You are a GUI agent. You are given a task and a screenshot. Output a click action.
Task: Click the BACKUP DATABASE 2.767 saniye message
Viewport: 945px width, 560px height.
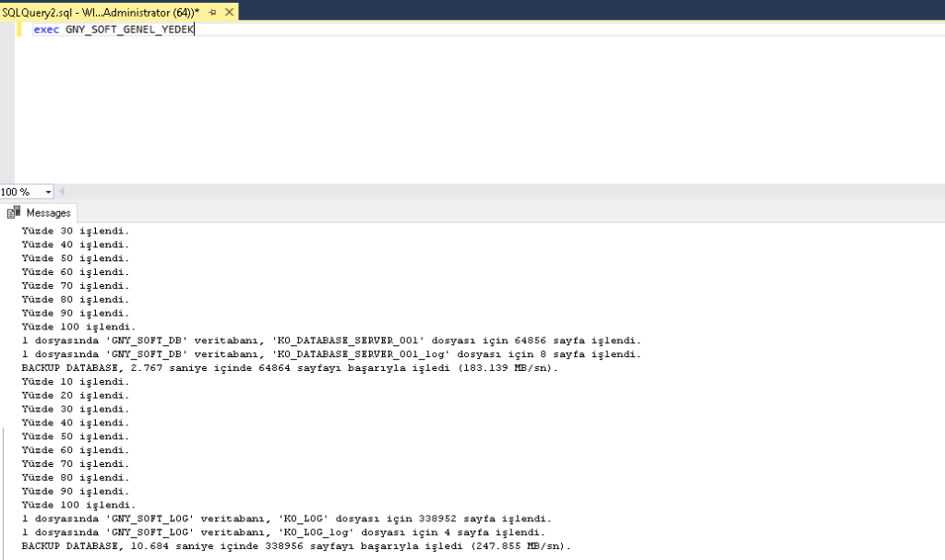click(x=290, y=368)
